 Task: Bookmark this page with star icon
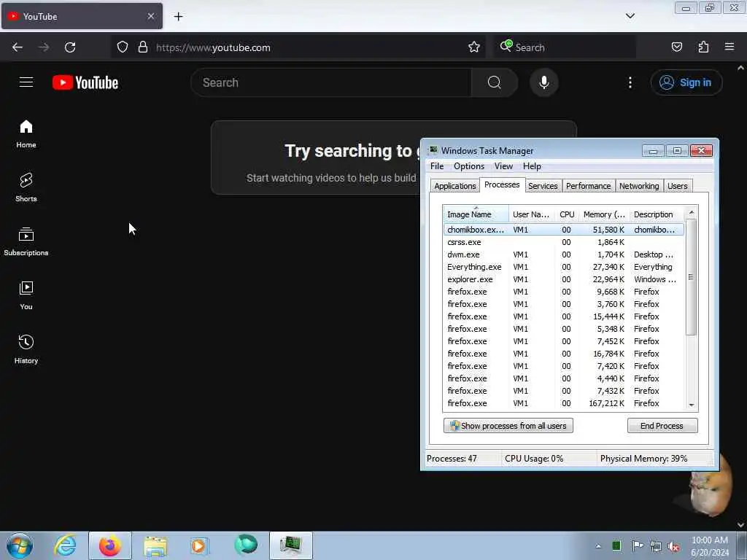(x=473, y=47)
